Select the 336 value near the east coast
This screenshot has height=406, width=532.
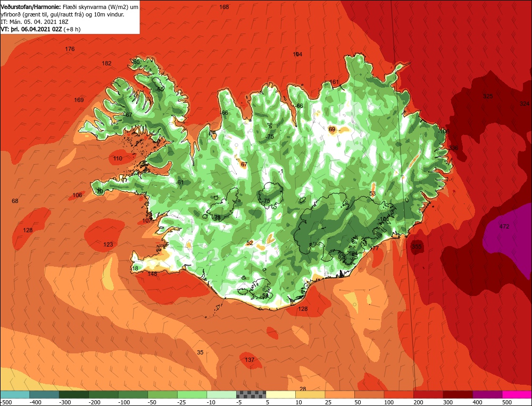point(453,148)
